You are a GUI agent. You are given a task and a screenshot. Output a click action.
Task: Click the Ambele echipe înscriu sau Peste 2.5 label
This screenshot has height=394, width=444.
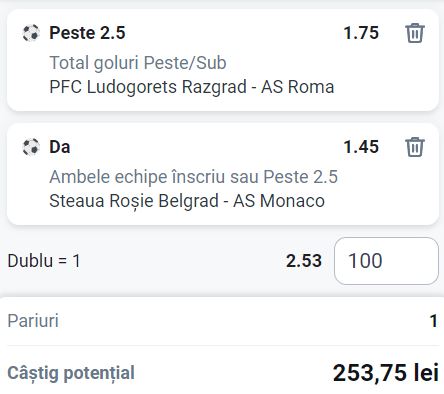click(x=194, y=177)
